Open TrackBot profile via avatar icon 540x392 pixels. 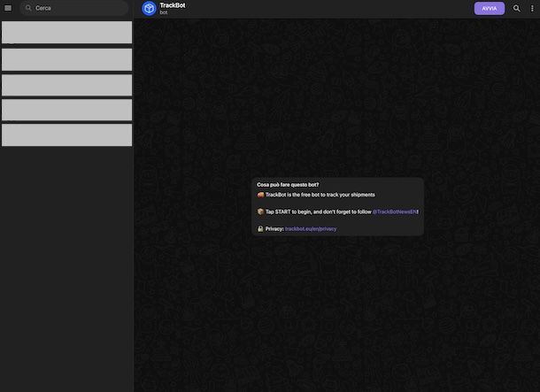point(149,8)
